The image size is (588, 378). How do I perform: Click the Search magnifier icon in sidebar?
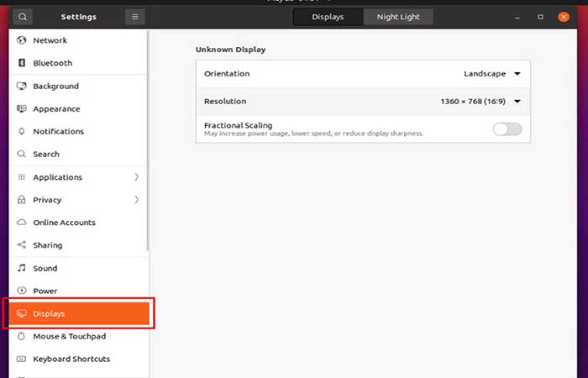click(21, 154)
